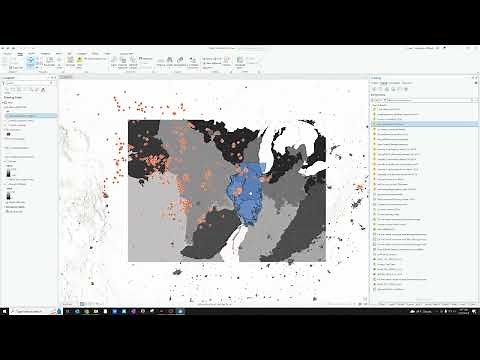The image size is (480, 360).
Task: Toggle visibility checkbox of the highlighted layer
Action: 7,116
